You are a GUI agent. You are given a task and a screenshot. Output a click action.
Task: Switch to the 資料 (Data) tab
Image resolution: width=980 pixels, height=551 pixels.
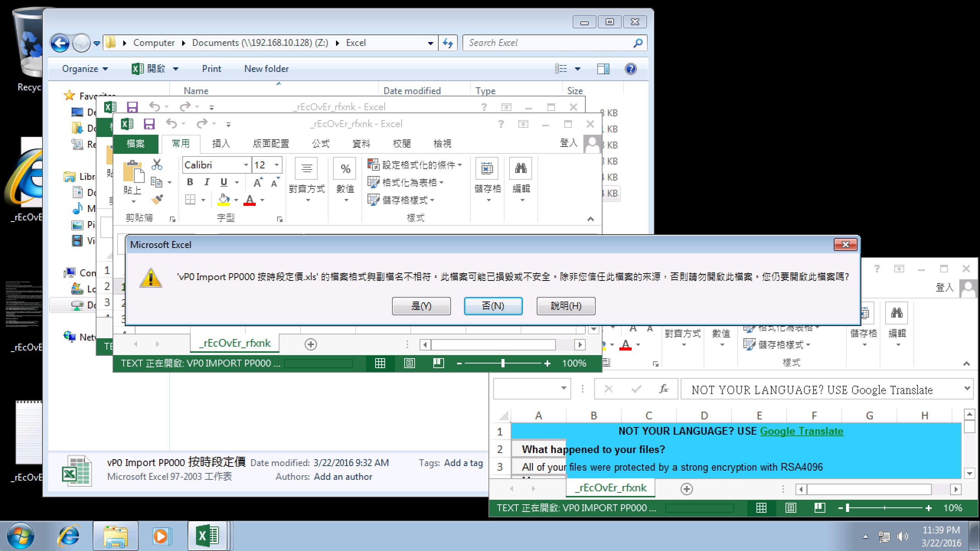pyautogui.click(x=361, y=143)
